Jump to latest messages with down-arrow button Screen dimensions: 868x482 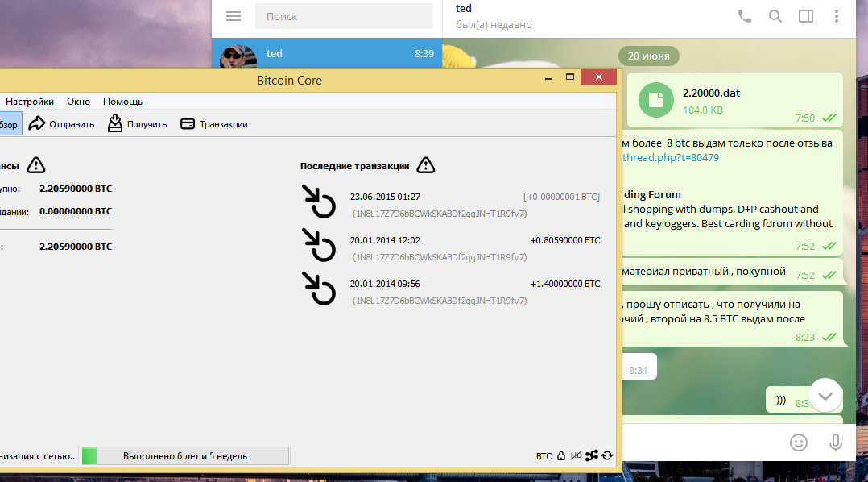tap(825, 396)
